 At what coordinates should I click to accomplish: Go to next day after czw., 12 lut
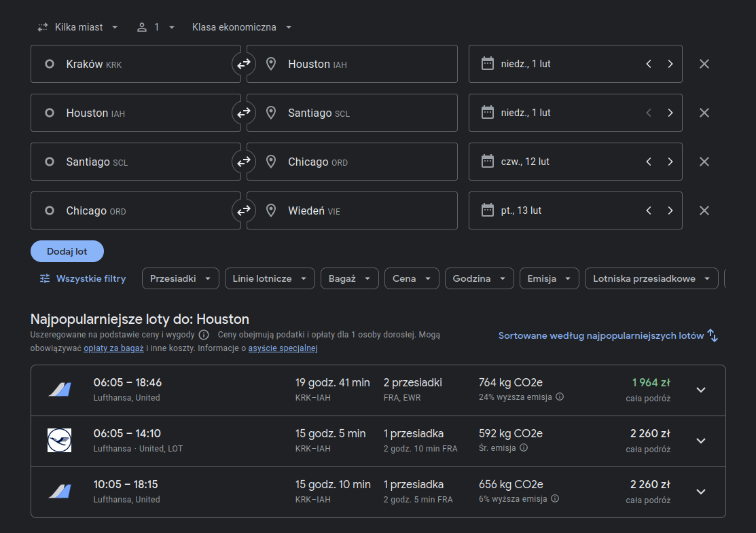670,162
